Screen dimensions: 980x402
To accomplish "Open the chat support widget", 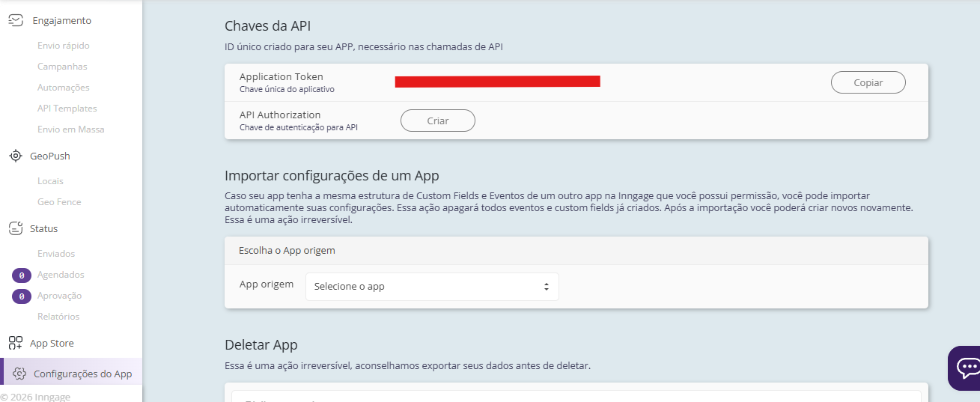I will pyautogui.click(x=967, y=368).
